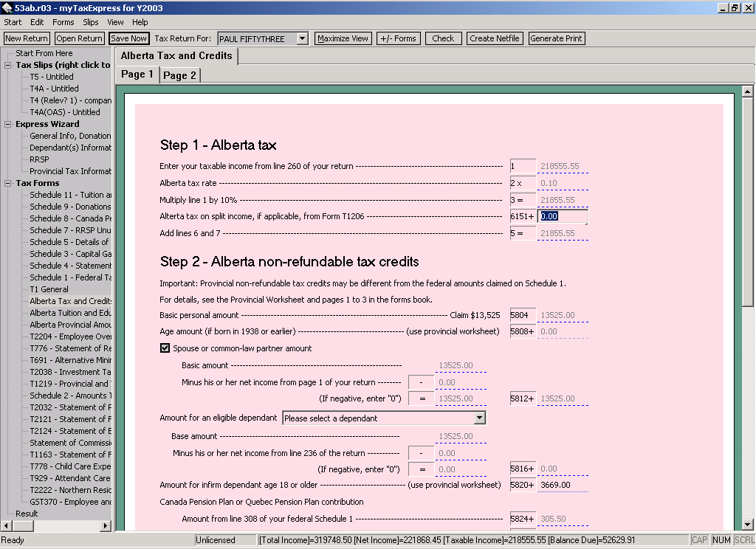Click Generate Print button
756x549 pixels.
coord(557,38)
